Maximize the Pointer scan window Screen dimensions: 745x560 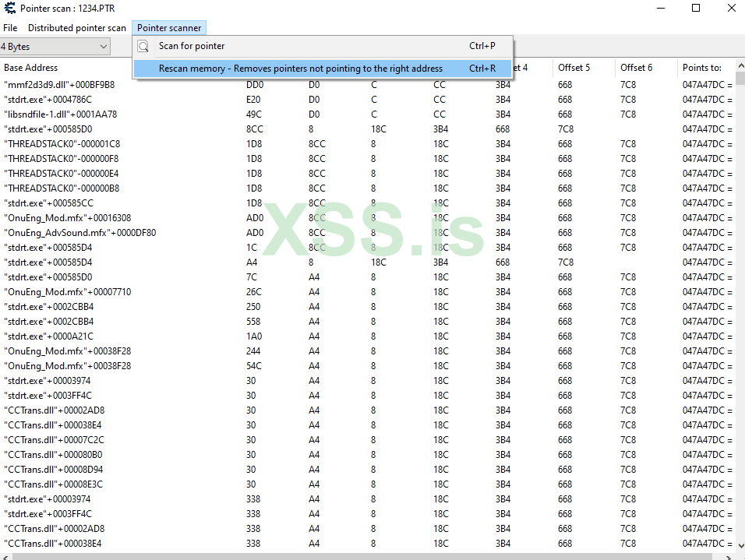tap(696, 8)
